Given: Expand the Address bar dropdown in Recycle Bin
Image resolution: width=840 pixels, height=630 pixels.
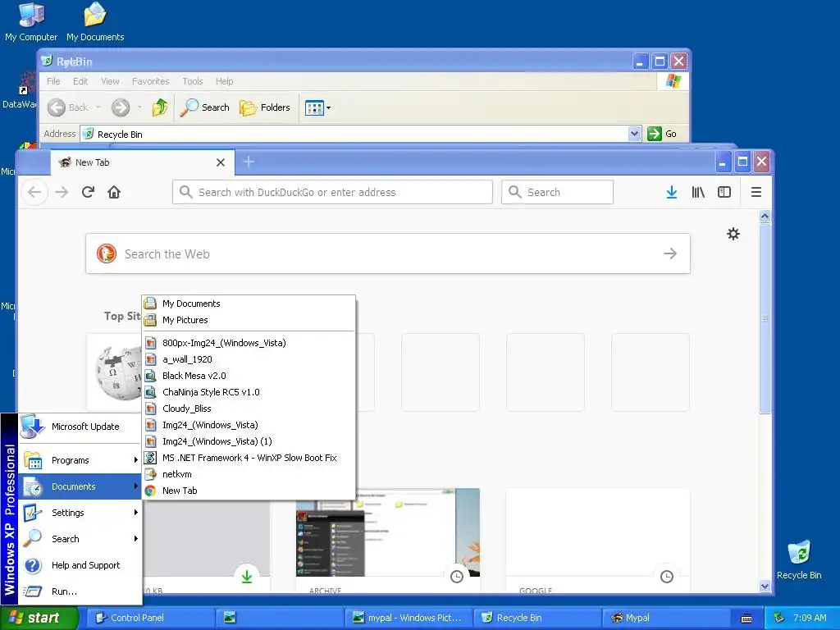Looking at the screenshot, I should (x=634, y=134).
